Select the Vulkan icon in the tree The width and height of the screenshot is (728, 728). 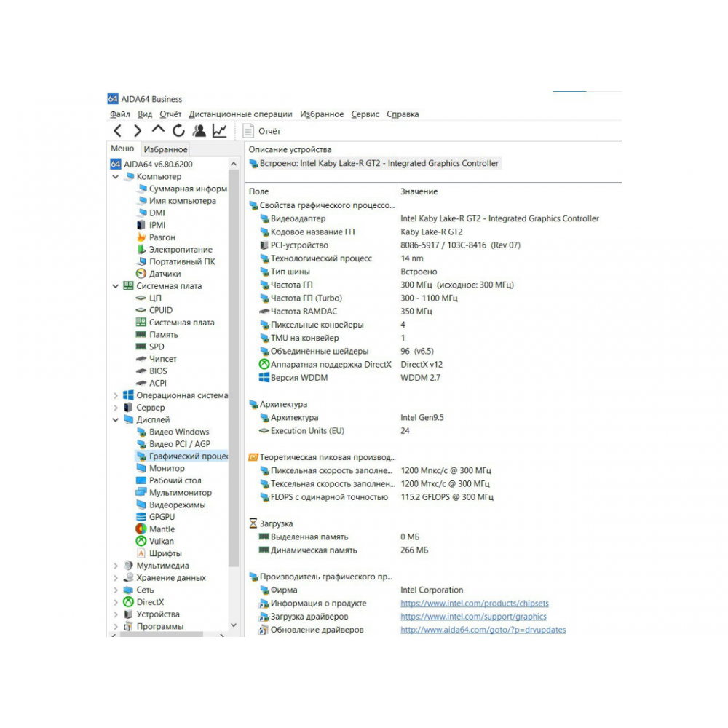pyautogui.click(x=141, y=541)
